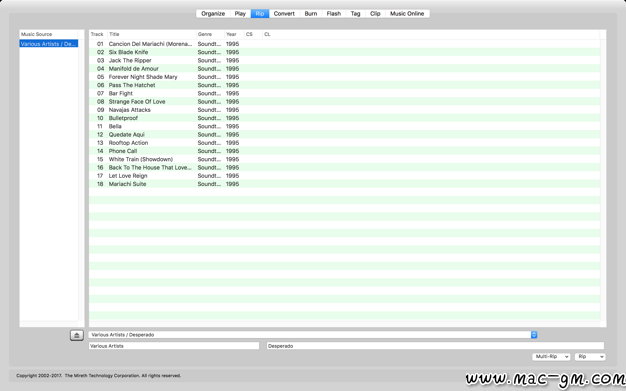Click track number 09
Image resolution: width=626 pixels, height=391 pixels.
(100, 110)
